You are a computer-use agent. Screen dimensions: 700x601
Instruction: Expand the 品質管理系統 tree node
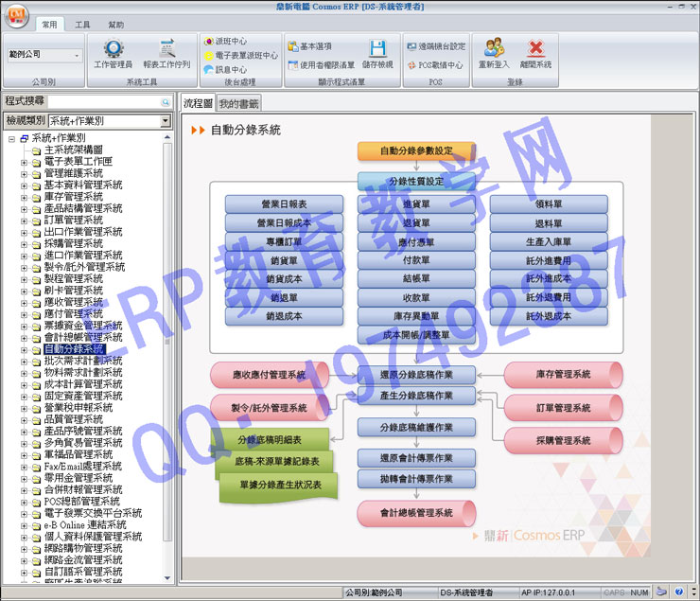tap(24, 420)
